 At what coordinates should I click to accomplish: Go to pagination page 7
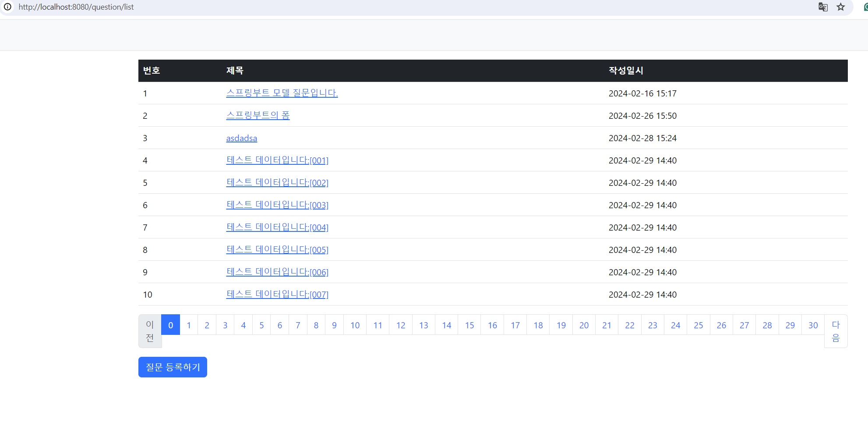[298, 325]
